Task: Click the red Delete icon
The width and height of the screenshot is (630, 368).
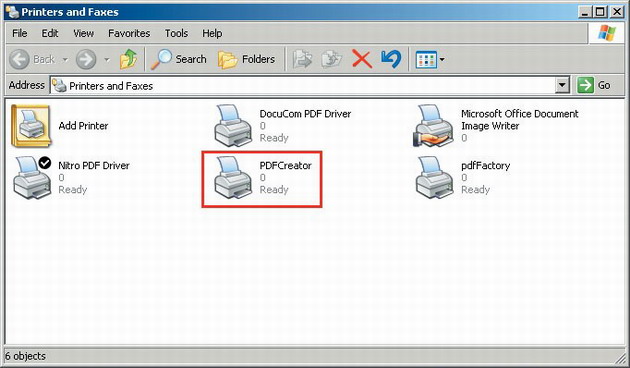Action: pos(362,59)
